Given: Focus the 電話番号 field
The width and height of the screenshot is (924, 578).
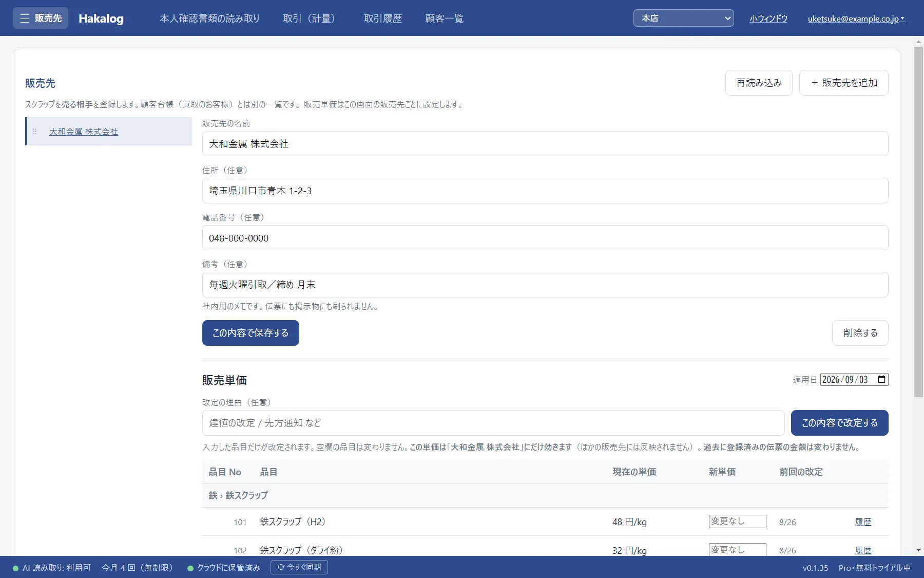Looking at the screenshot, I should point(545,238).
